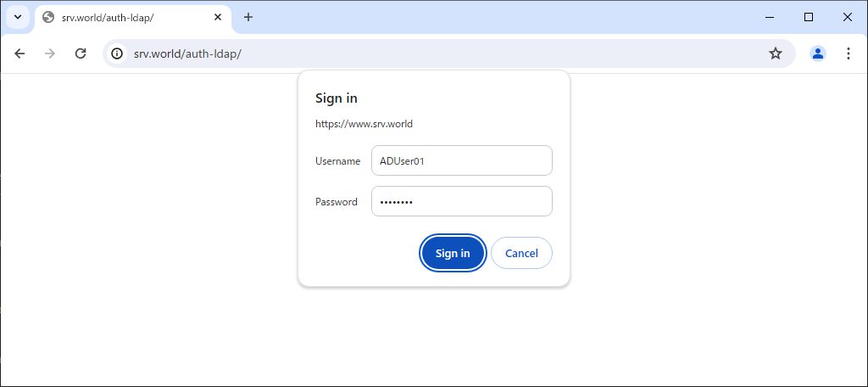Click the forward navigation arrow
868x387 pixels.
50,53
